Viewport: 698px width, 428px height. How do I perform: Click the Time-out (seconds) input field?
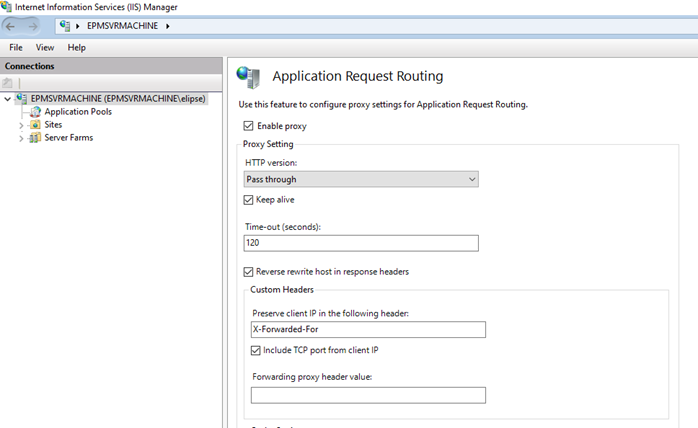361,243
